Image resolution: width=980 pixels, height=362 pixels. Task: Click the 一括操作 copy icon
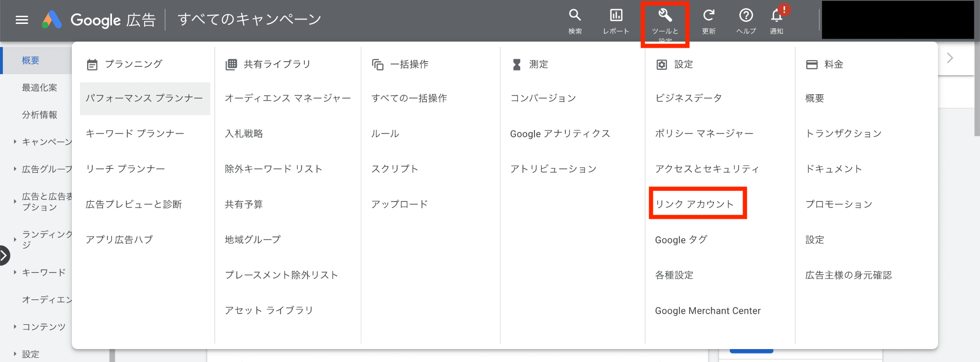click(x=378, y=65)
